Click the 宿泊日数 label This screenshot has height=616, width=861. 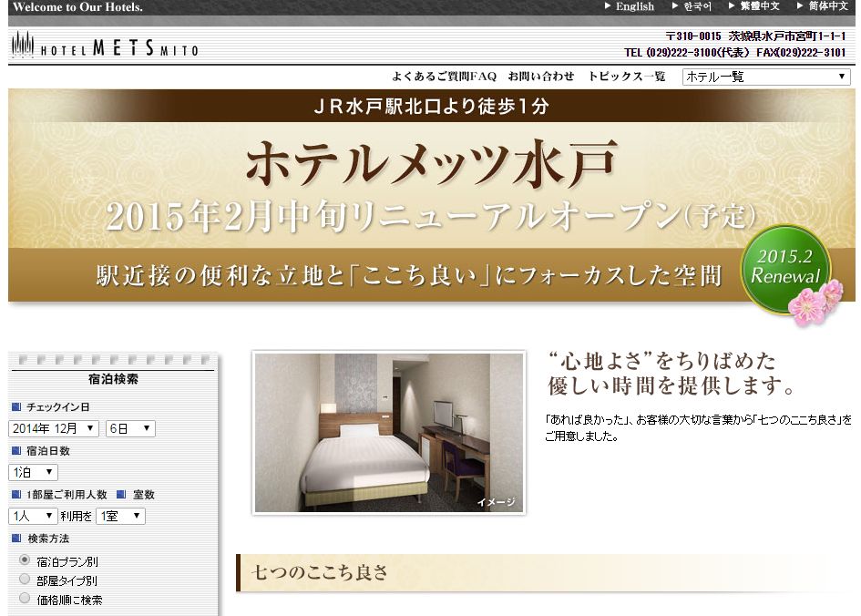[48, 451]
